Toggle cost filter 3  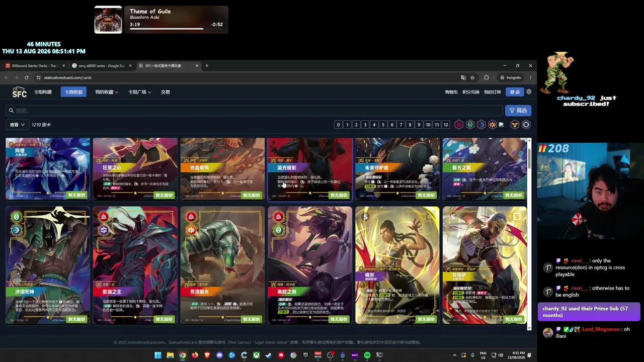point(365,125)
